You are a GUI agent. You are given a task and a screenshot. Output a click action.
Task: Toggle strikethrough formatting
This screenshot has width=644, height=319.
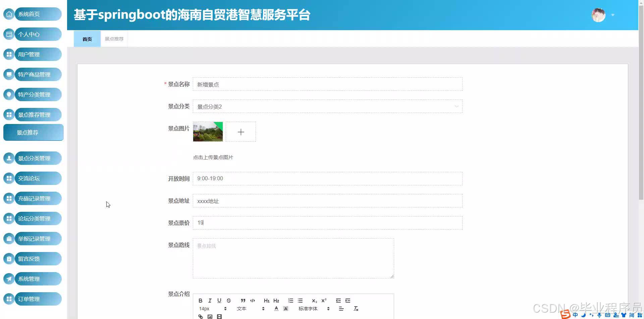click(x=229, y=301)
